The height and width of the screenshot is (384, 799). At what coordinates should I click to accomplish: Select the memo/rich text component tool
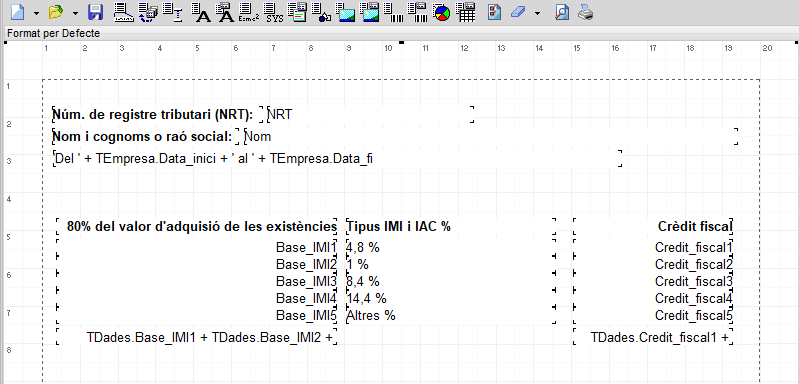pos(298,12)
